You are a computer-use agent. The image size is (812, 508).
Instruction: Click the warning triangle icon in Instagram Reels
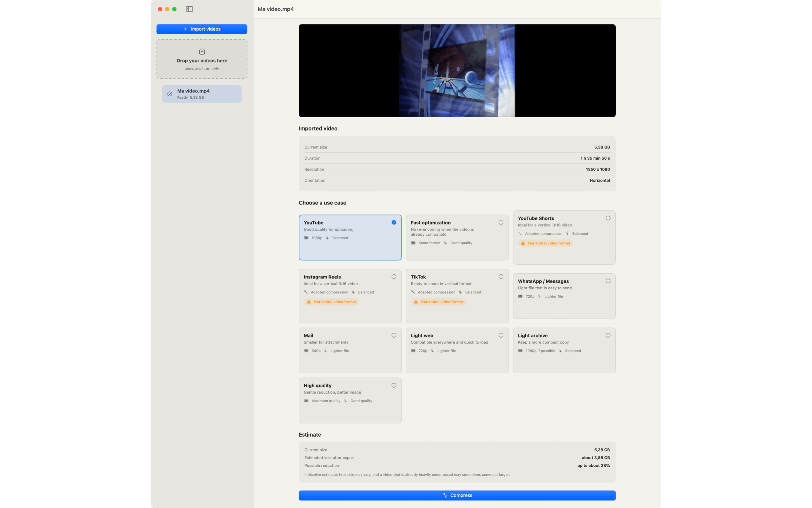coord(309,302)
